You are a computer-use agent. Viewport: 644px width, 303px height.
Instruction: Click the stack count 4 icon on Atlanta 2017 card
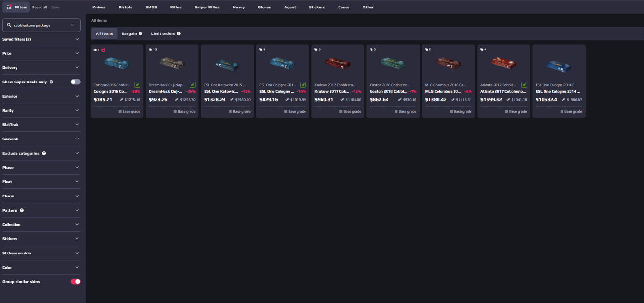(482, 49)
